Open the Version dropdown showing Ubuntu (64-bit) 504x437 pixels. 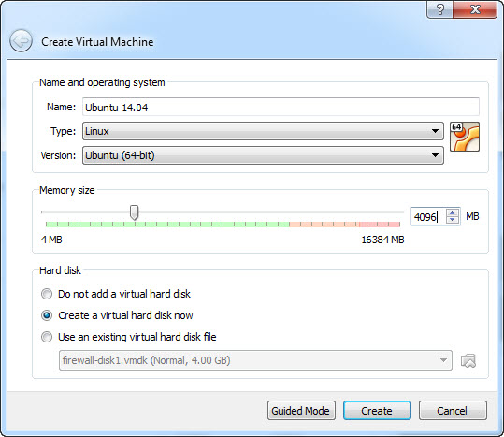[x=263, y=155]
